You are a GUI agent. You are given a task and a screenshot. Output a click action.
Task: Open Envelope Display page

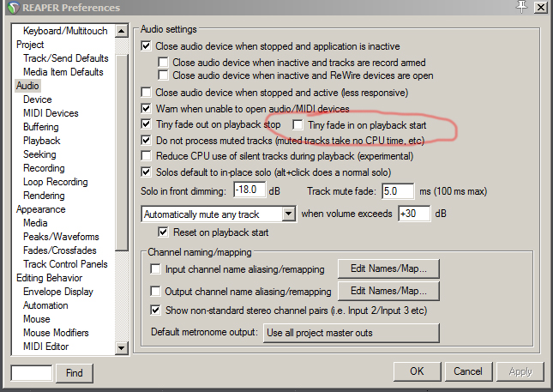coord(58,292)
